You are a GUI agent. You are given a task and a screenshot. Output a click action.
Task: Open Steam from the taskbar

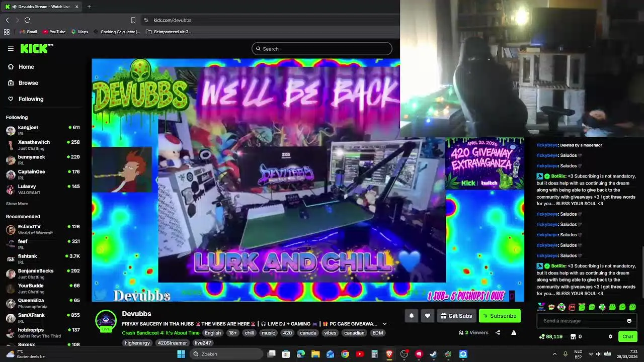pos(433,354)
